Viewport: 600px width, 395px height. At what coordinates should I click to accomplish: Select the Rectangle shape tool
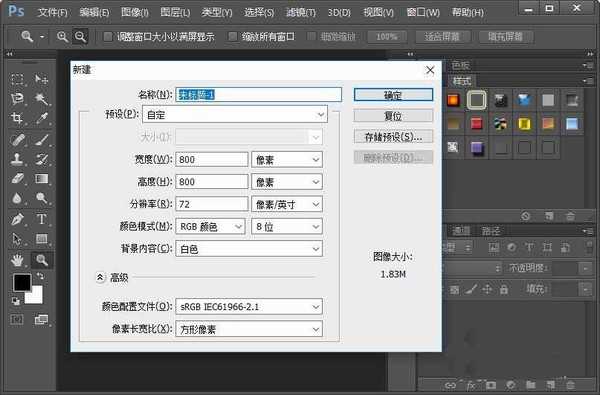[41, 239]
